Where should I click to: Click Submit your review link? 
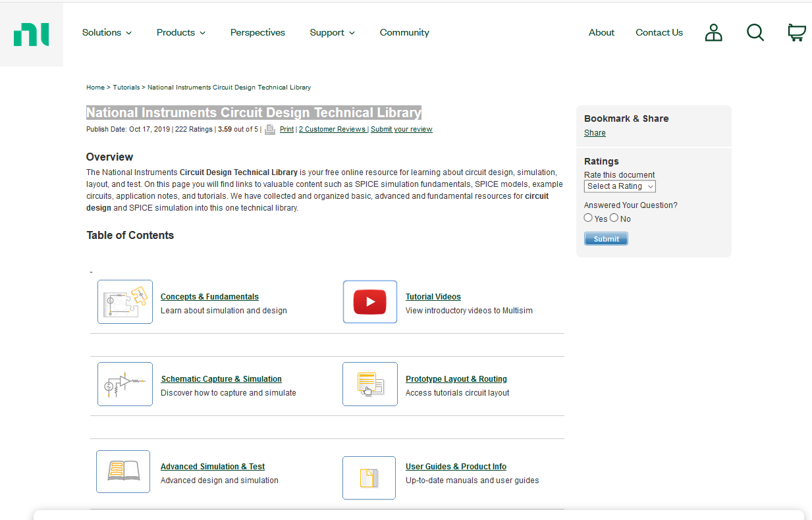coord(402,130)
